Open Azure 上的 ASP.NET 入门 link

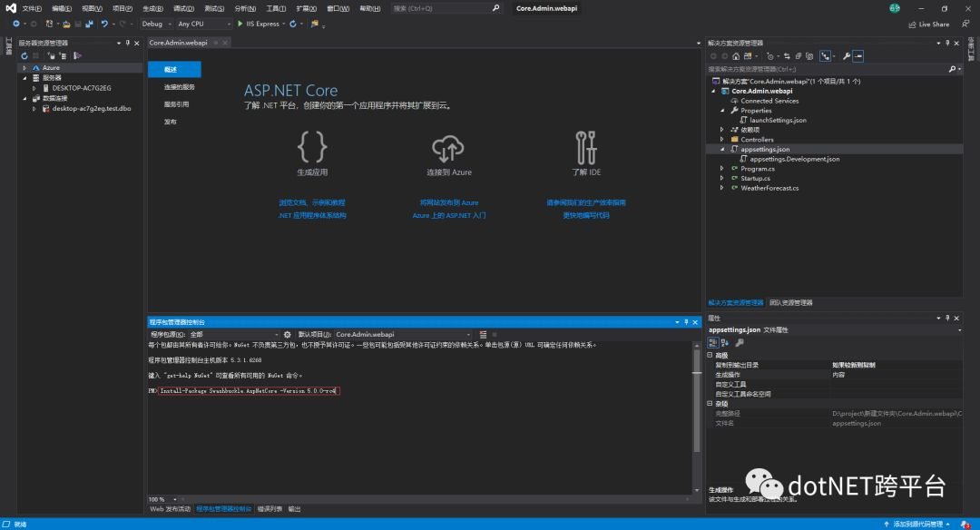(x=449, y=215)
